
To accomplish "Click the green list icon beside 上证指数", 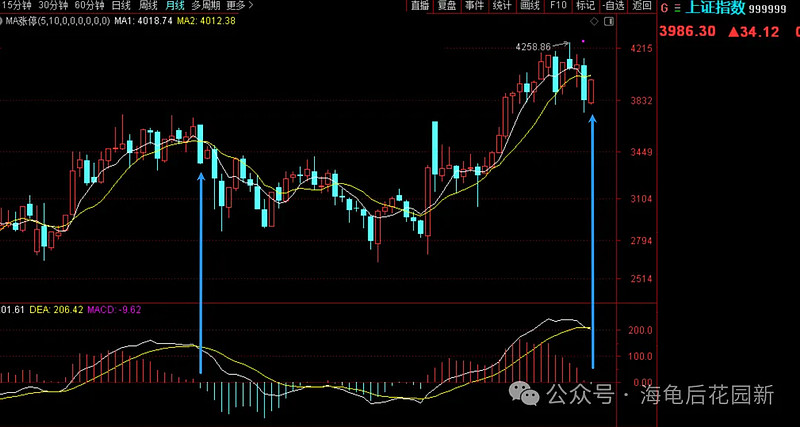I will [677, 8].
